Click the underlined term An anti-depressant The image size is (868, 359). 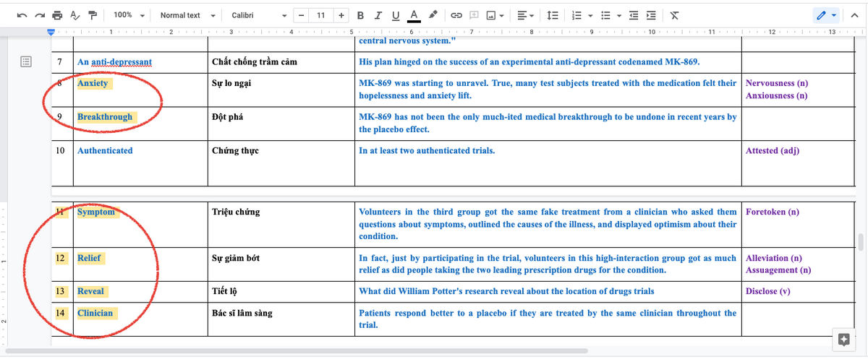(x=114, y=62)
